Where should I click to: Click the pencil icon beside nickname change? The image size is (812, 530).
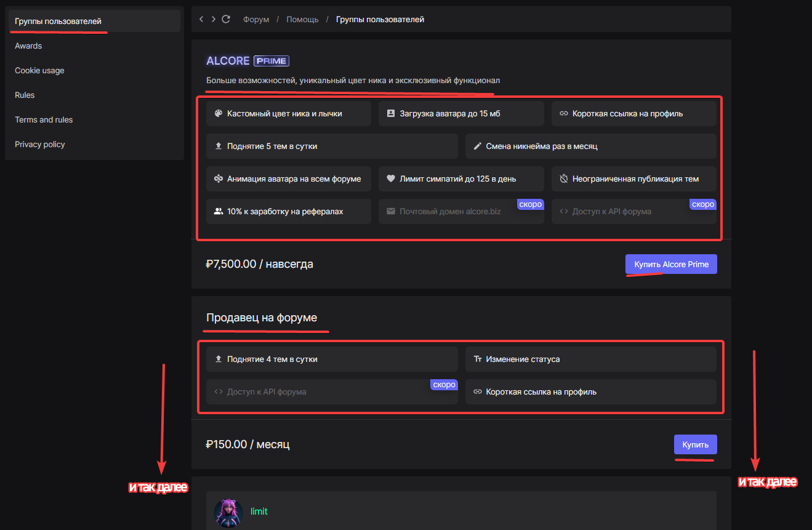point(477,147)
